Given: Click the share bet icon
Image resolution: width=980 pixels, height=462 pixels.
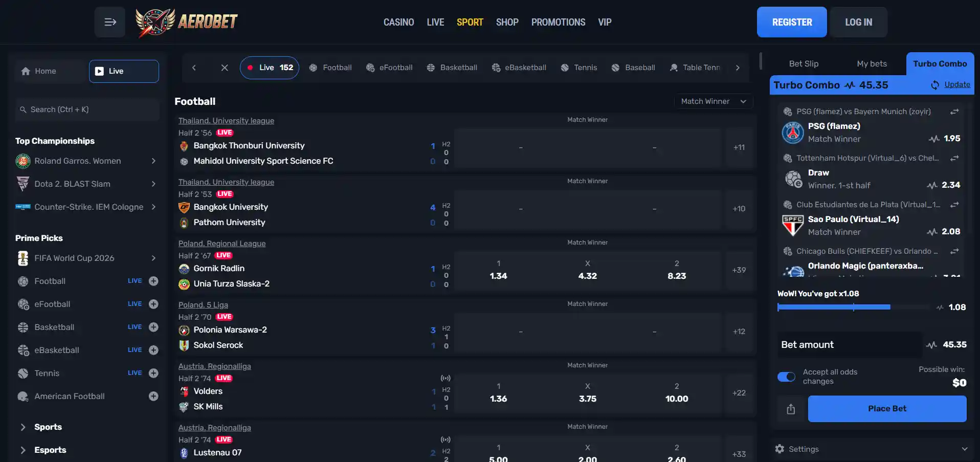Looking at the screenshot, I should (x=791, y=409).
